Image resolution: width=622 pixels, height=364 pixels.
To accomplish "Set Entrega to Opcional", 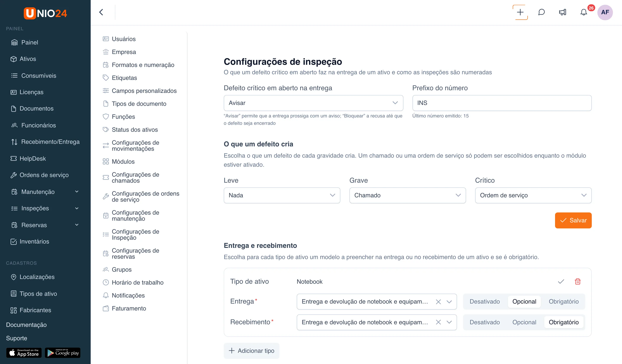I will click(x=524, y=302).
